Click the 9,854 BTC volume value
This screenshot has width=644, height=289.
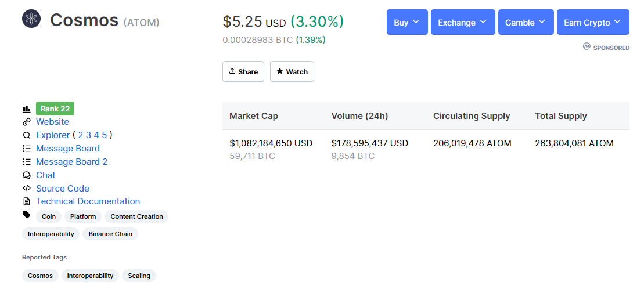[x=353, y=156]
